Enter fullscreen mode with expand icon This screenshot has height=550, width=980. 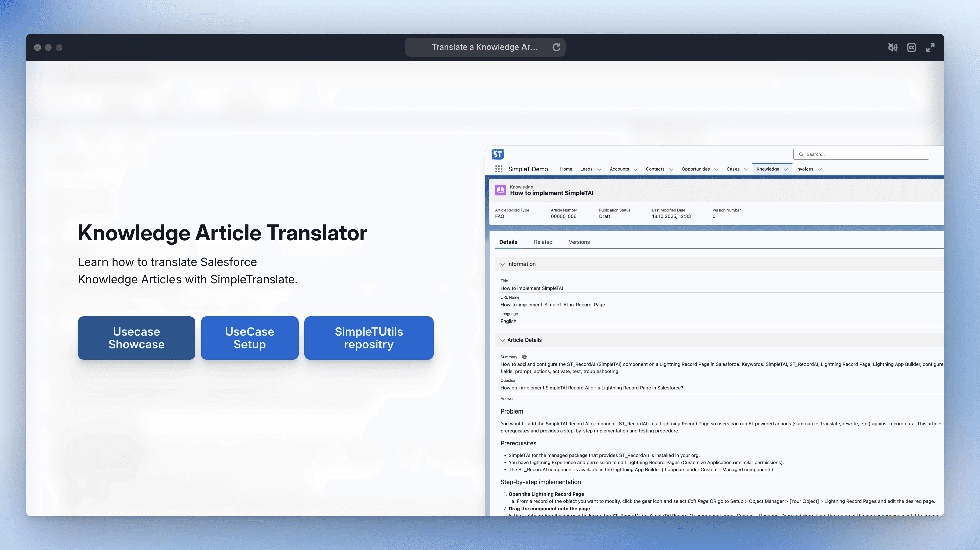click(930, 47)
